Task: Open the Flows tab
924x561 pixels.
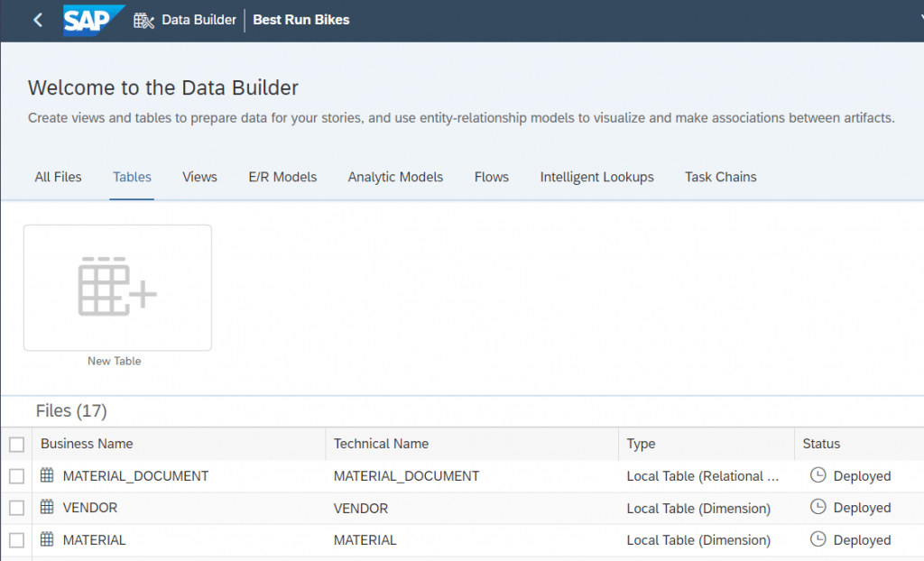Action: [492, 177]
